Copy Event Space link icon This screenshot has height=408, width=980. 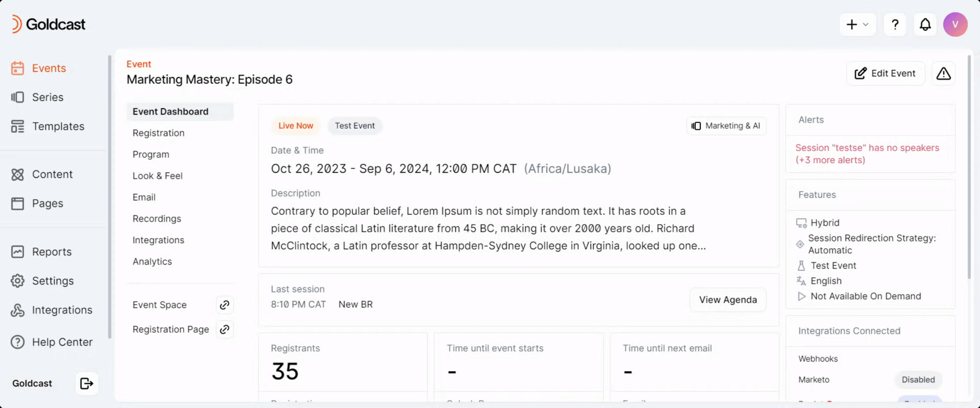click(225, 305)
